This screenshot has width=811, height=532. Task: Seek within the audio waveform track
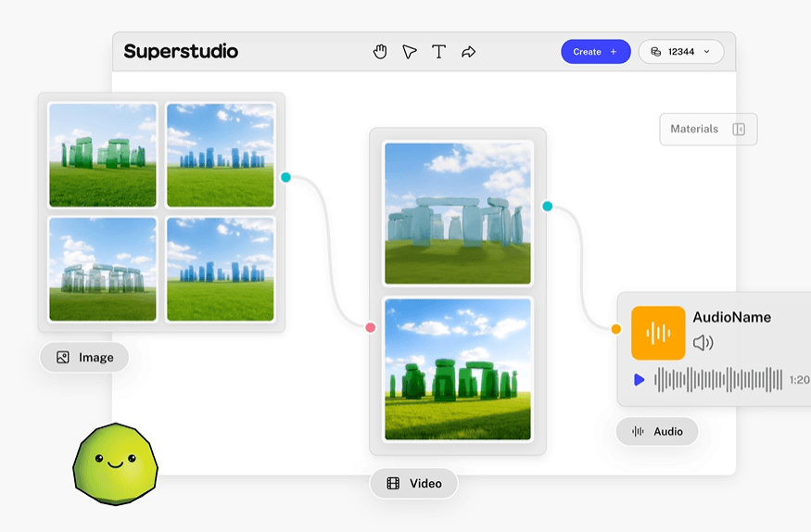click(718, 380)
